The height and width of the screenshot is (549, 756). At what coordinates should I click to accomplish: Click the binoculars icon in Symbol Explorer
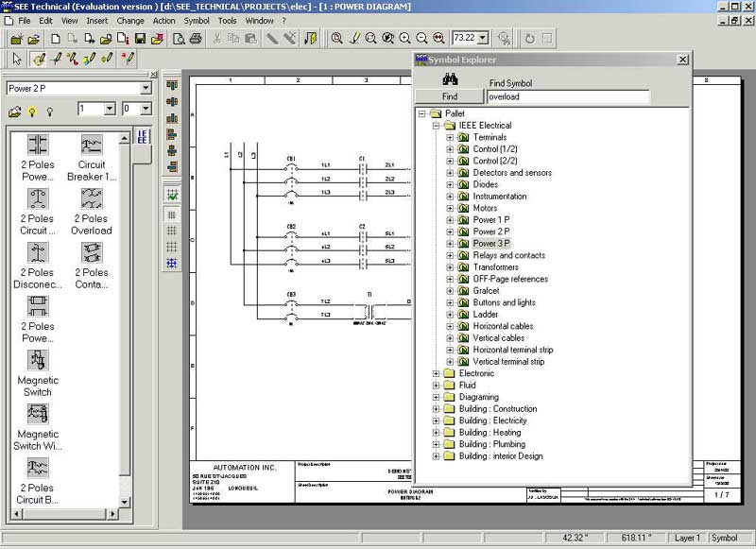coord(450,78)
